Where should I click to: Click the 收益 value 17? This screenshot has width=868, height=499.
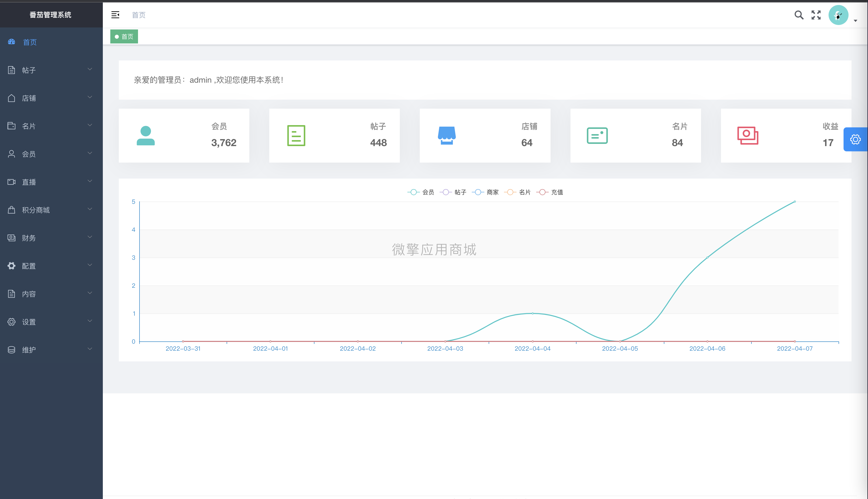click(x=828, y=143)
